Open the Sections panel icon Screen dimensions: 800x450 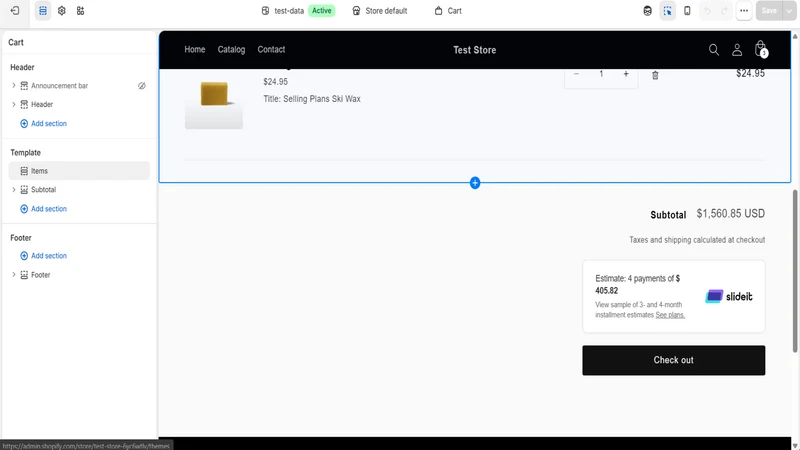point(43,11)
